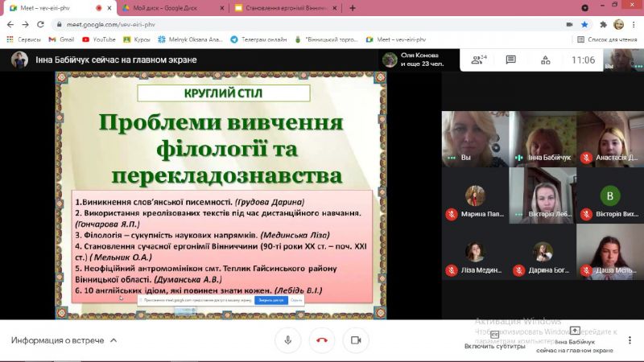644x362 pixels.
Task: Open the Телеграм онлайн bookmark
Action: coord(258,39)
